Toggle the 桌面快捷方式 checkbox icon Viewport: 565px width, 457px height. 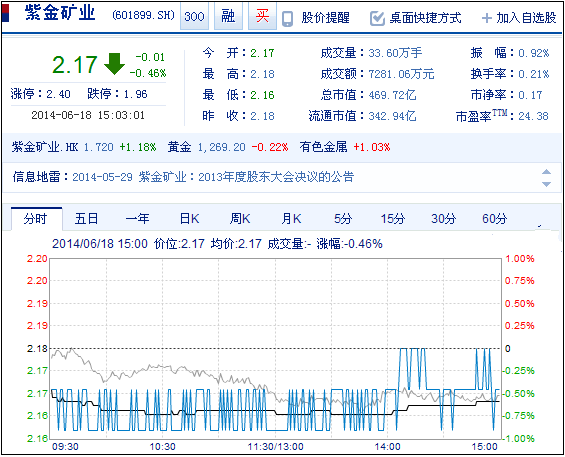click(377, 18)
